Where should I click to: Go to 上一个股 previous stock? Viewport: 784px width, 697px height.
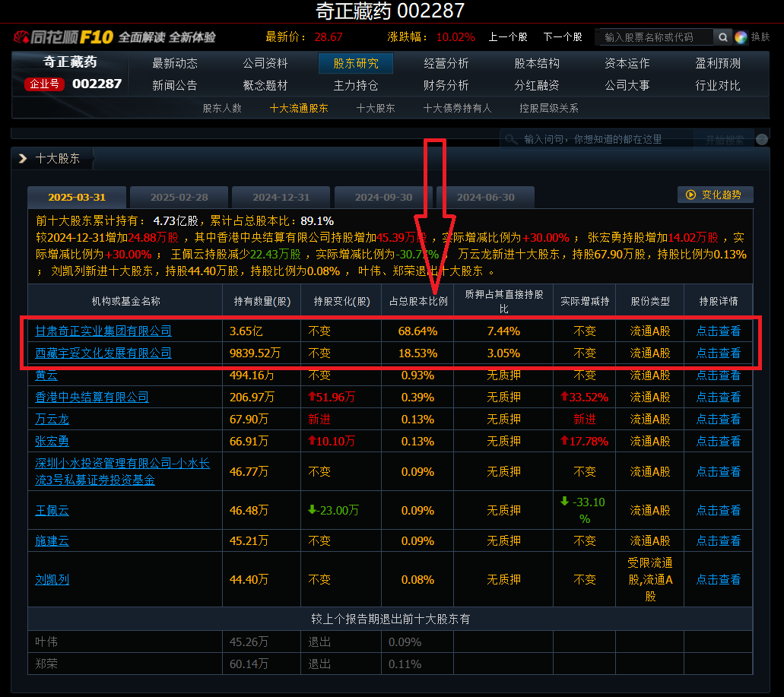click(507, 37)
